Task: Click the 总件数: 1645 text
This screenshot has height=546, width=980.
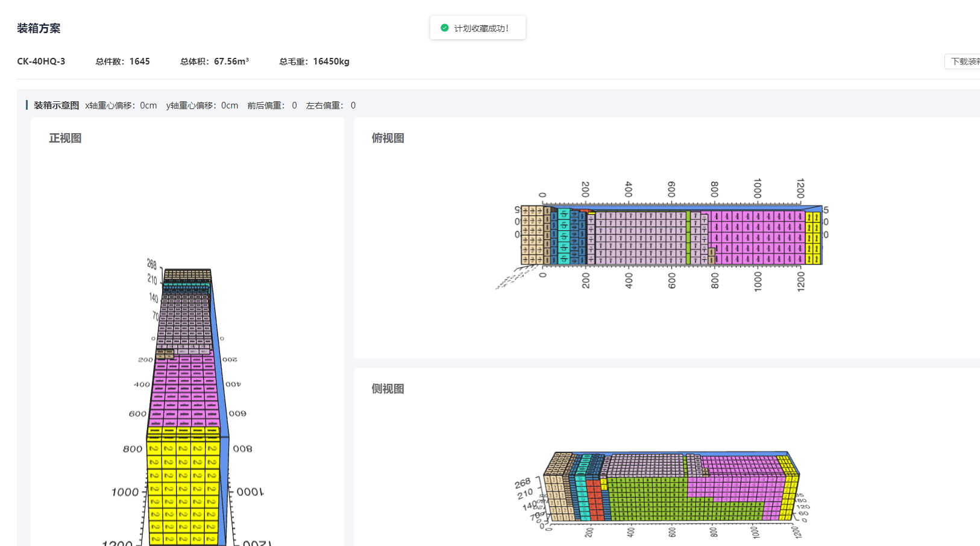Action: pyautogui.click(x=122, y=61)
